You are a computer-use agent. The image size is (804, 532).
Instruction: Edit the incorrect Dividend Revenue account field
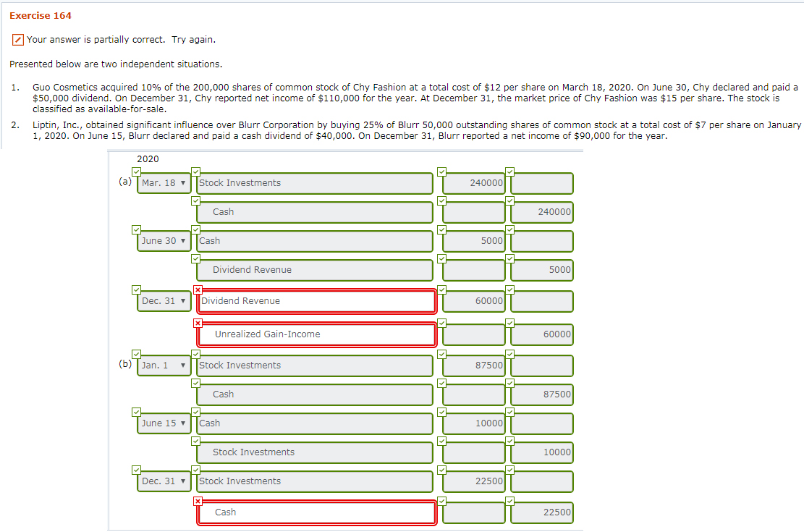tap(316, 301)
